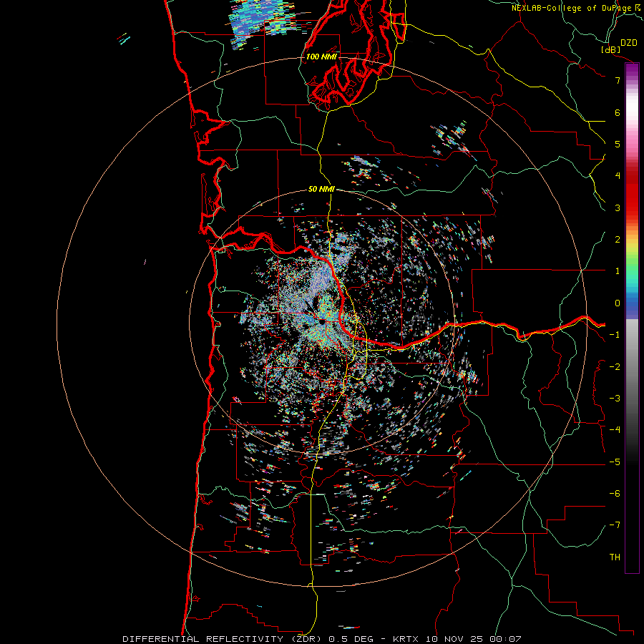Click the 3 value on the scale
The image size is (644, 644).
coord(618,208)
